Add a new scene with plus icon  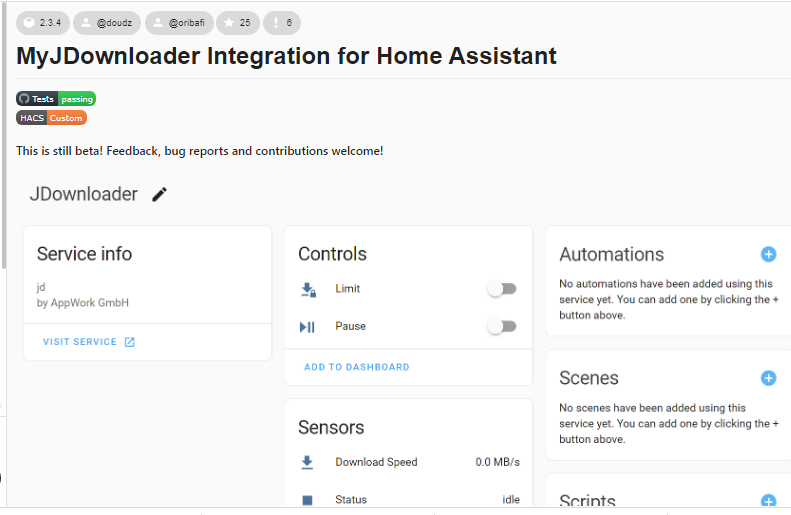coord(768,378)
